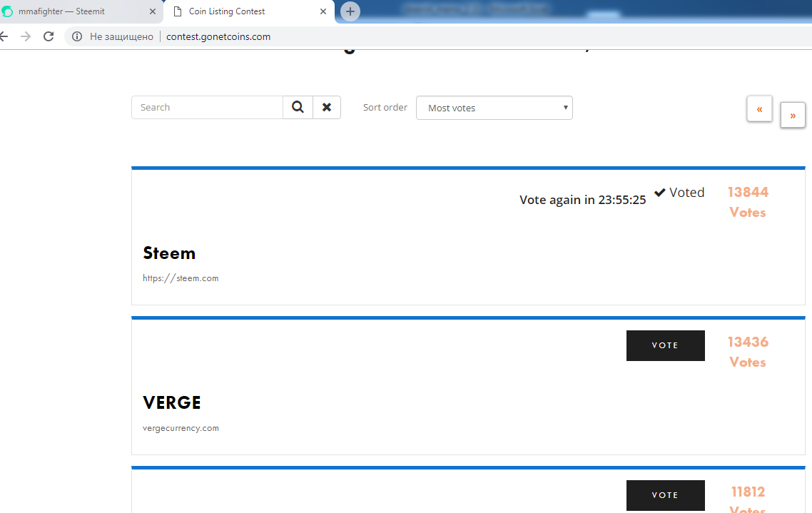Focus the Search input field
The image size is (812, 513).
click(x=207, y=107)
